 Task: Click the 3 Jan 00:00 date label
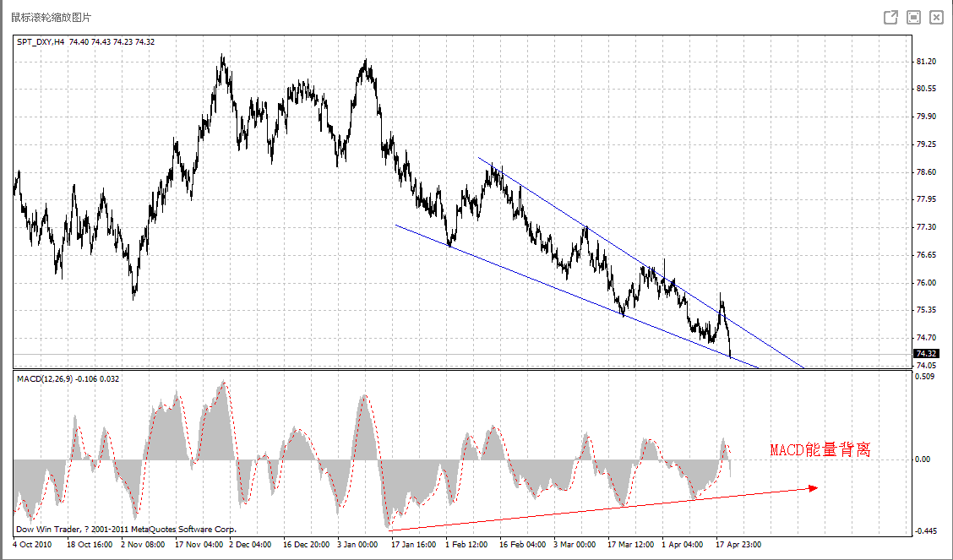[x=357, y=544]
